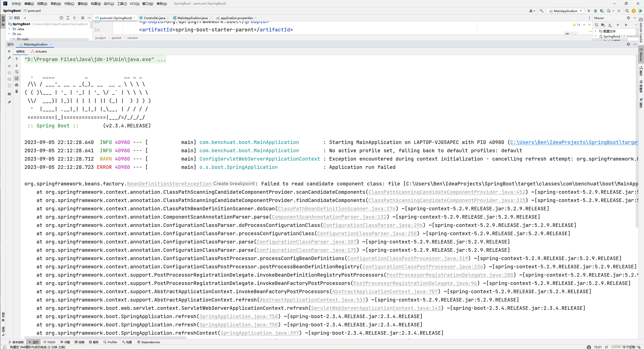Enable scroll to end in console
The width and height of the screenshot is (644, 350).
[x=17, y=78]
